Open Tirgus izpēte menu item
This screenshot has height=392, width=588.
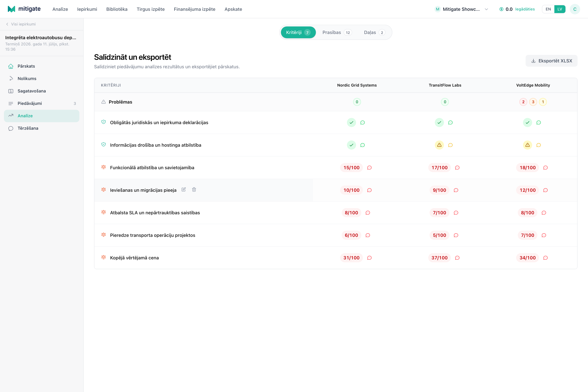(x=150, y=9)
